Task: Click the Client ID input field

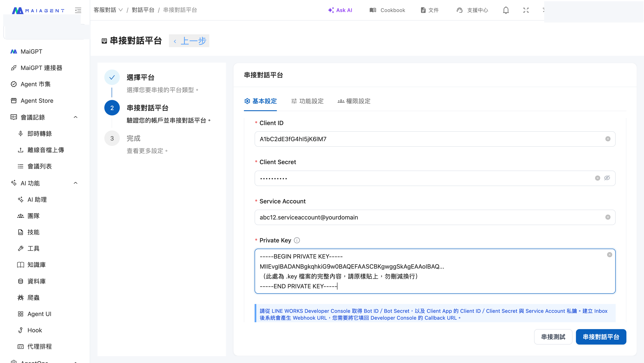Action: pyautogui.click(x=435, y=139)
